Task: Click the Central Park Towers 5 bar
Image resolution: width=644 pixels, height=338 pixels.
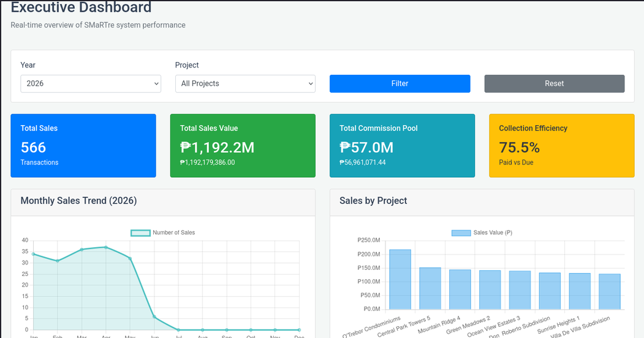Action: click(430, 288)
